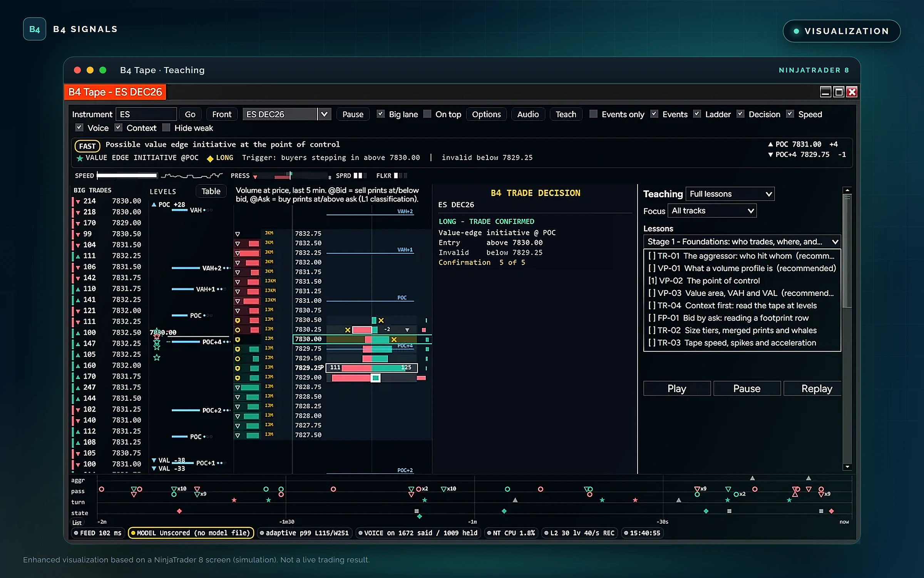Select lesson FP-01 Bid by ask
924x578 pixels.
[x=742, y=318]
